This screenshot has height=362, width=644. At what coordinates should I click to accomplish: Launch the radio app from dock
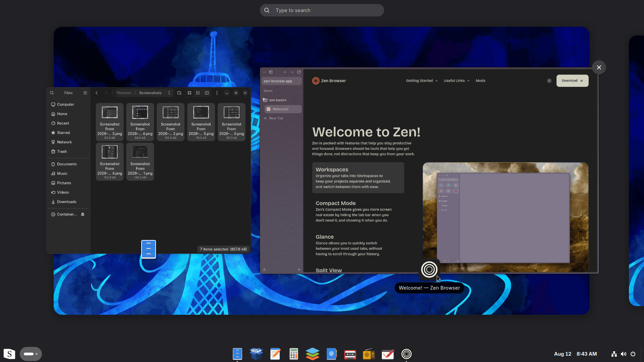tap(369, 354)
